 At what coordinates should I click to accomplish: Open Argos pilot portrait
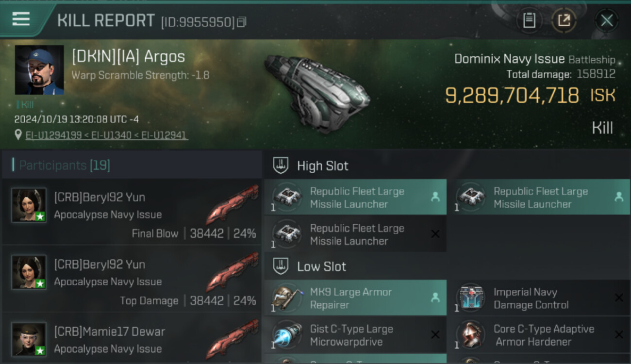tap(39, 70)
